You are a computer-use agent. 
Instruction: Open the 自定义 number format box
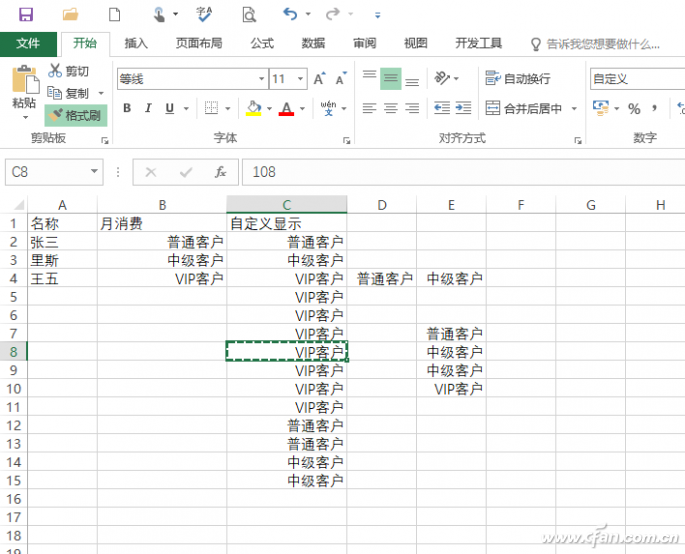[637, 79]
